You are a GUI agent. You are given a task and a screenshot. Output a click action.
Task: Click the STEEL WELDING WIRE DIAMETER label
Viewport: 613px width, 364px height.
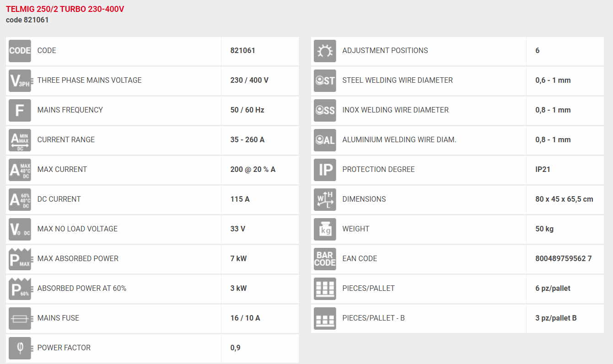398,80
